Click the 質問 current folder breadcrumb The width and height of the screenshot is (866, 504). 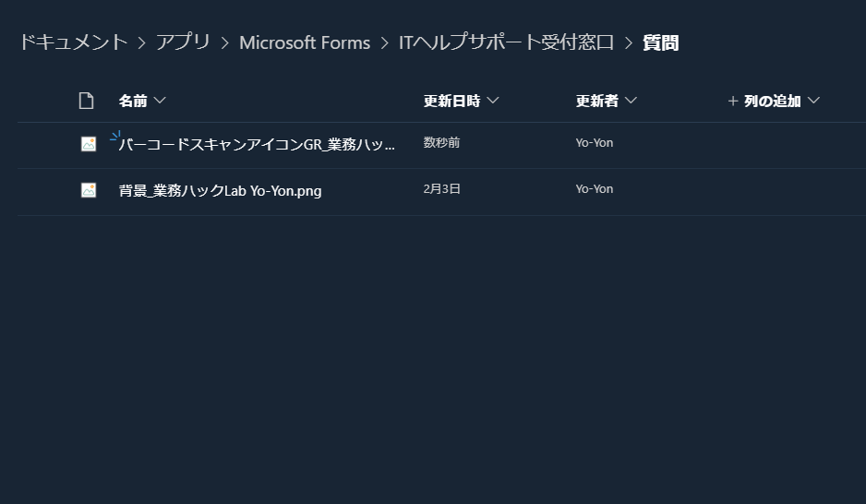pyautogui.click(x=660, y=42)
